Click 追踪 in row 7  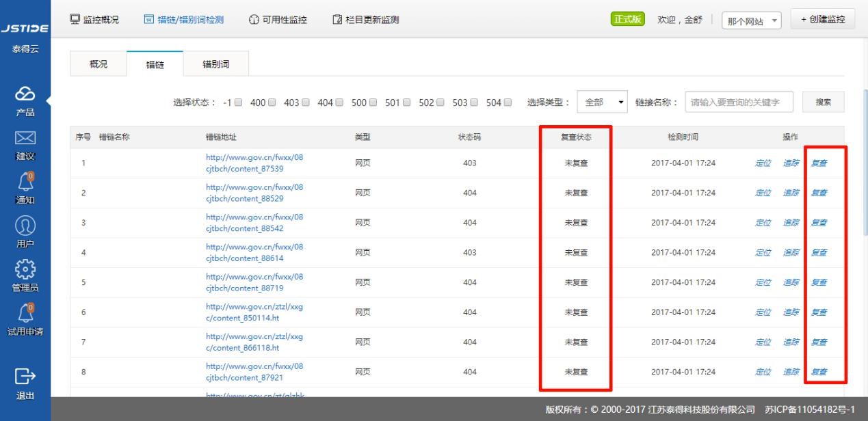(790, 342)
